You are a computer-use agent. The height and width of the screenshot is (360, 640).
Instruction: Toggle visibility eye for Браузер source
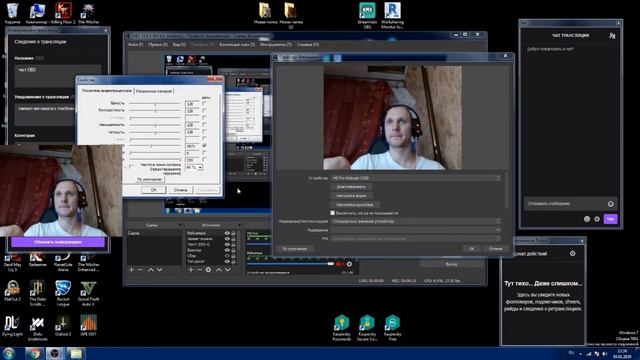point(227,250)
